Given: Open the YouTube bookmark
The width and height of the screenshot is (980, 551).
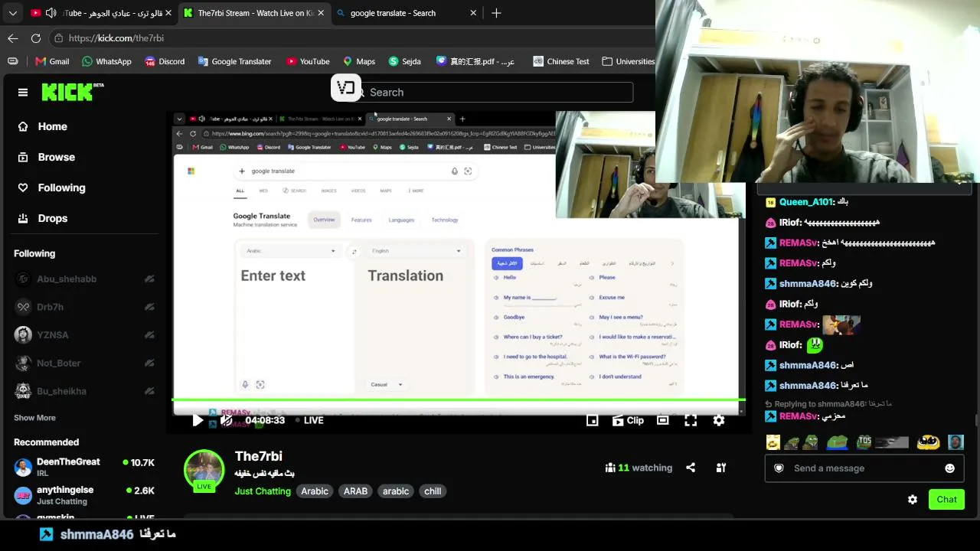Looking at the screenshot, I should click(x=307, y=61).
